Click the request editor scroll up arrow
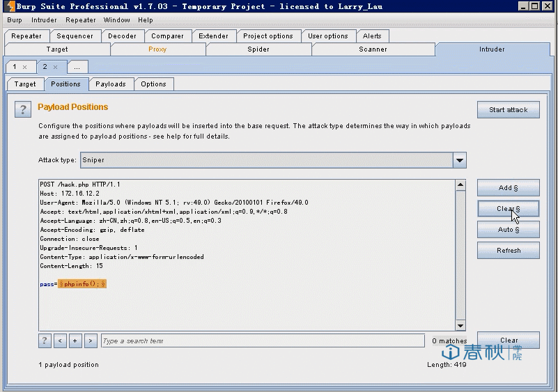 (460, 185)
